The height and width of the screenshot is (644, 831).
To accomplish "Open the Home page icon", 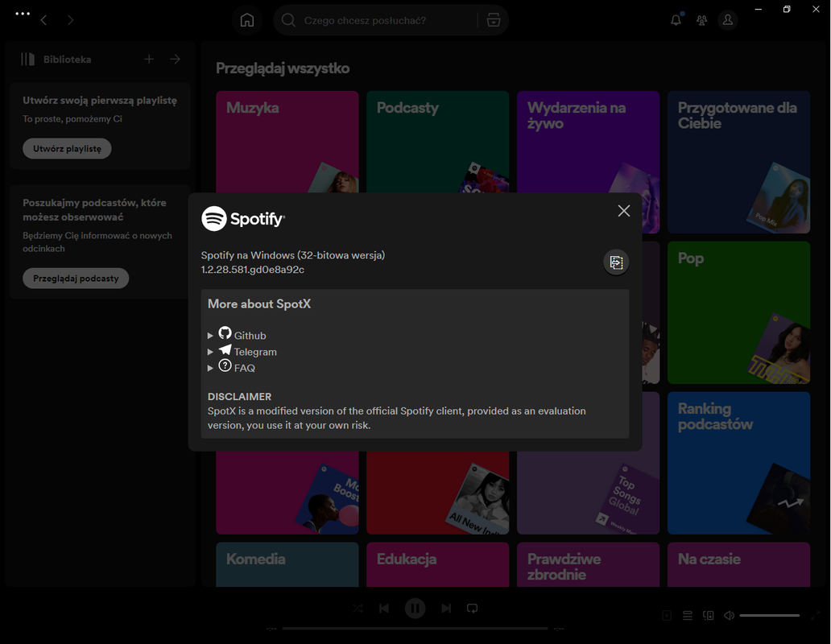I will [x=247, y=20].
